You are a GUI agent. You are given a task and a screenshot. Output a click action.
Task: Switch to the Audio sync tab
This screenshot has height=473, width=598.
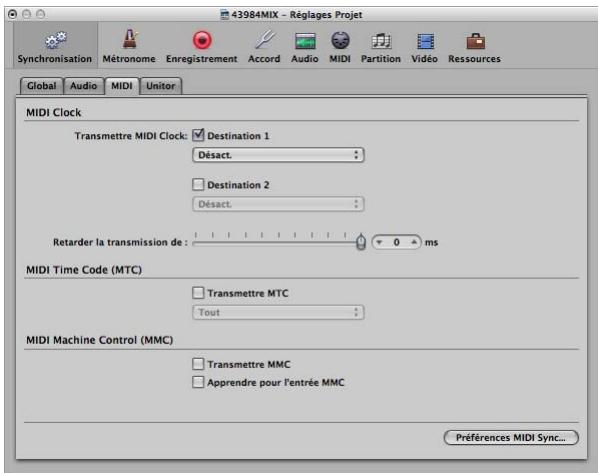click(84, 85)
